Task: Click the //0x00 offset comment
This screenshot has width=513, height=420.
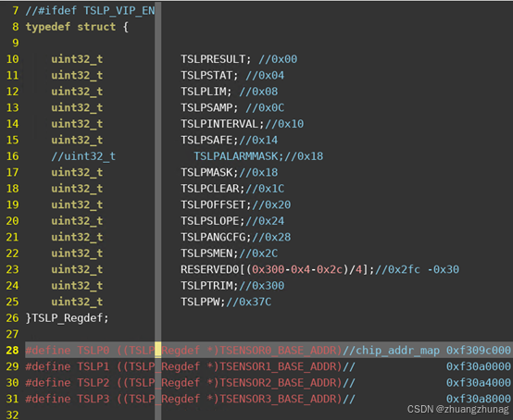Action: 278,59
